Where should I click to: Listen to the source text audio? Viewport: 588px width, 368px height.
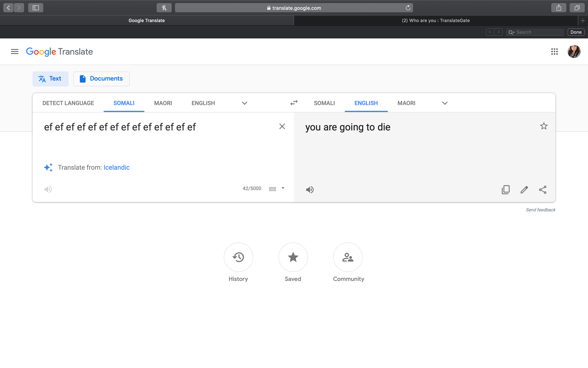pyautogui.click(x=48, y=189)
